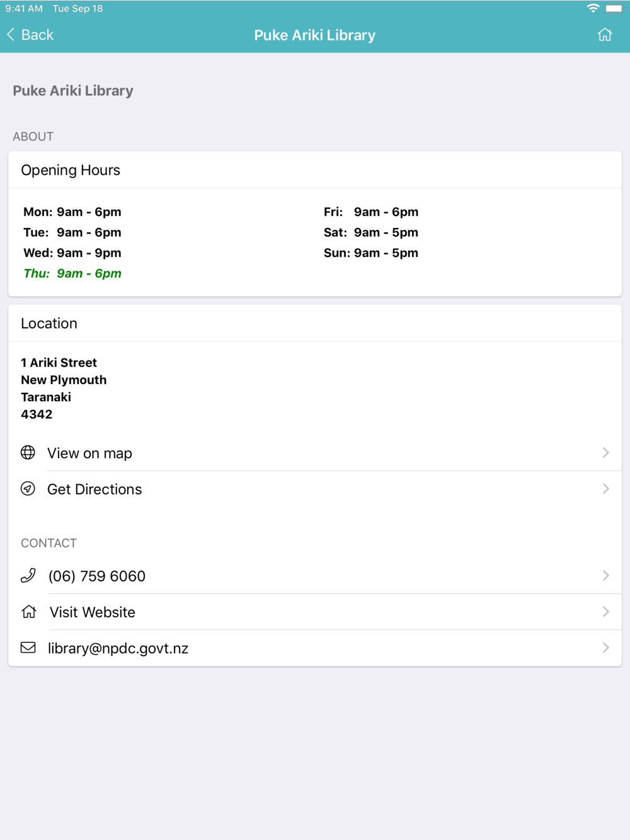The image size is (630, 840).
Task: Select Sunday hours 9am - 5pm
Action: (371, 253)
